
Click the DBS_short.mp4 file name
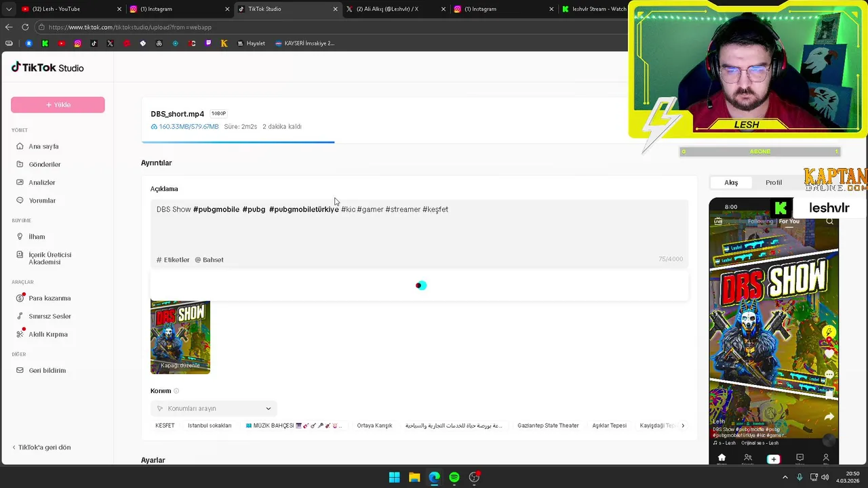(177, 114)
